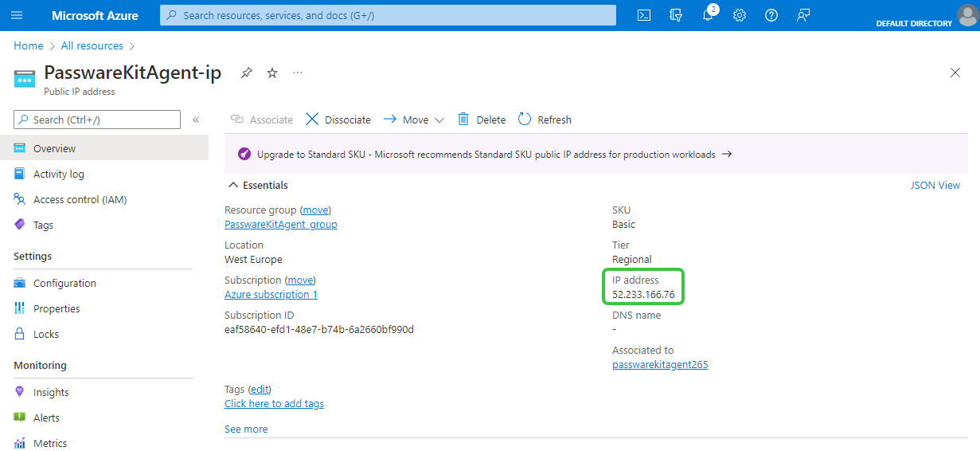Open Azure subscription 1 link

point(271,294)
